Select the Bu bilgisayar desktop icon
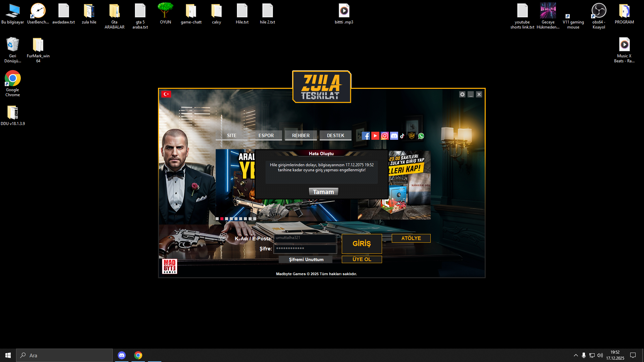 [13, 14]
